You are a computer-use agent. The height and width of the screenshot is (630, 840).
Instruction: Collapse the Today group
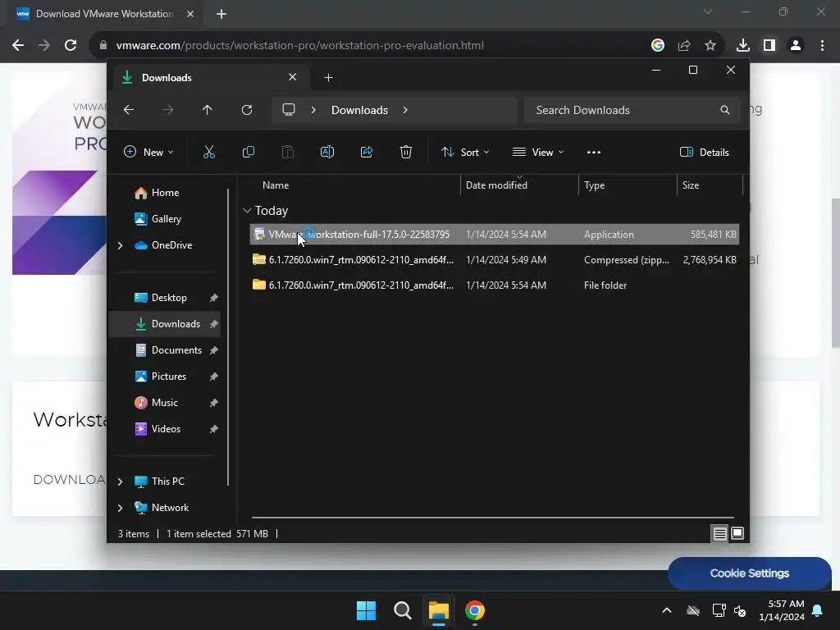click(247, 211)
